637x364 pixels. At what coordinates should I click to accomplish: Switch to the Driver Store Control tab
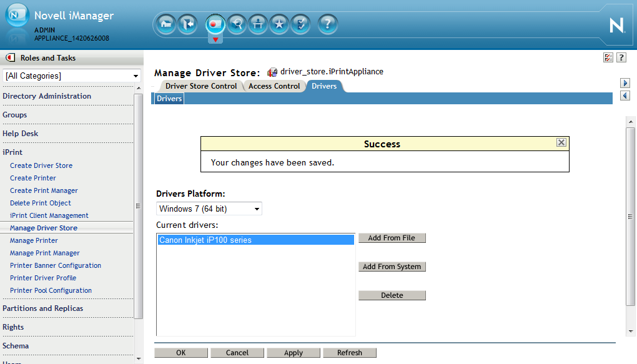click(200, 86)
